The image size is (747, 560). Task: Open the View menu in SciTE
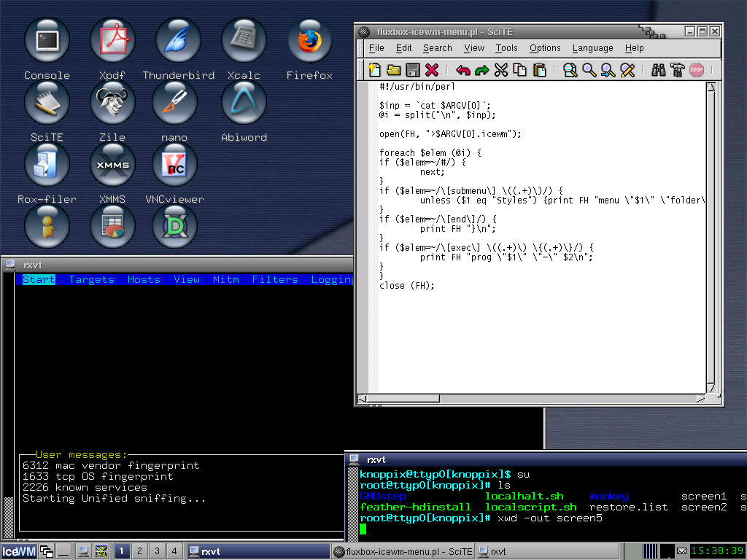(x=474, y=48)
